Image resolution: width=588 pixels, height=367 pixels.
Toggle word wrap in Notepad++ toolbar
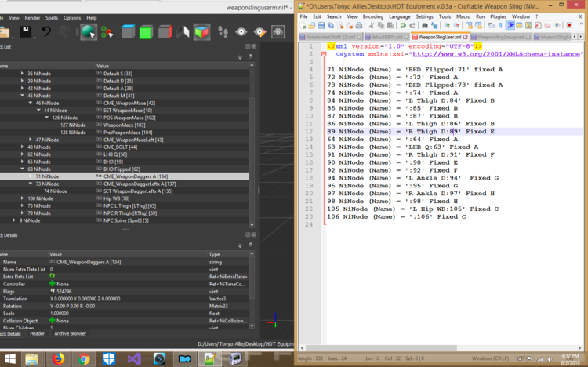point(491,26)
